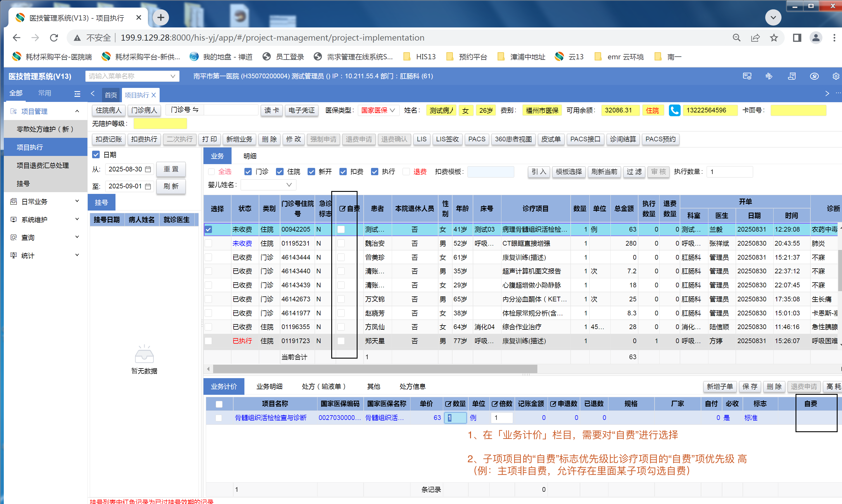Open the 医保类型 国家医保 dropdown
This screenshot has width=842, height=504.
pos(378,110)
